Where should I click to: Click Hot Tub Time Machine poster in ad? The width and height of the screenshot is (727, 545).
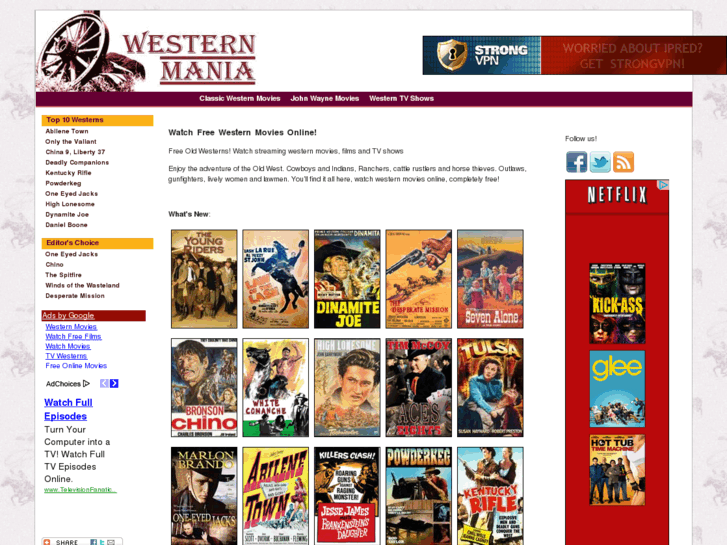(x=617, y=470)
